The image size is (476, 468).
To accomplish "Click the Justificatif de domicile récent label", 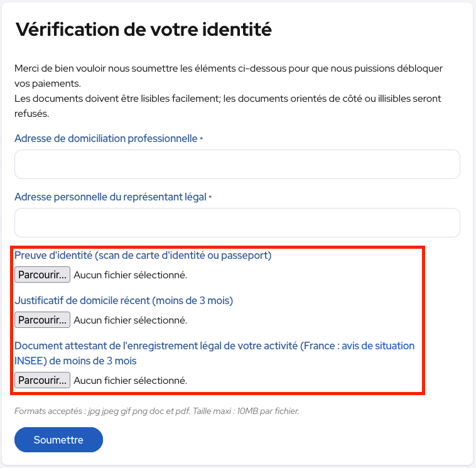I will click(x=124, y=301).
